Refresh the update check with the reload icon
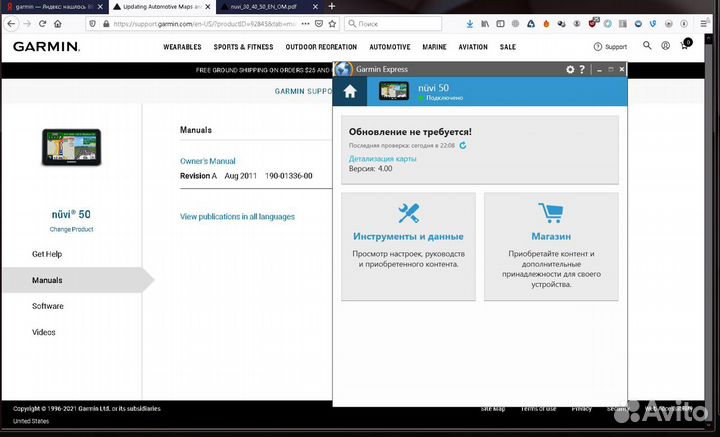The height and width of the screenshot is (437, 720). click(x=463, y=146)
